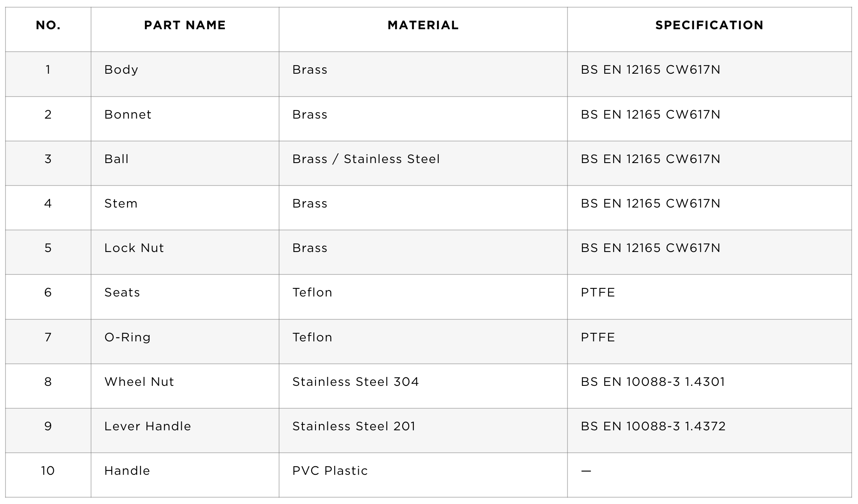858x504 pixels.
Task: Click the BS EN 10088-3 1.4372 specification
Action: (709, 430)
